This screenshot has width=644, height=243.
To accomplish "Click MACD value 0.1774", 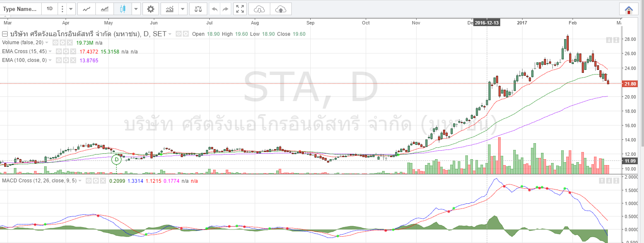I will point(172,181).
